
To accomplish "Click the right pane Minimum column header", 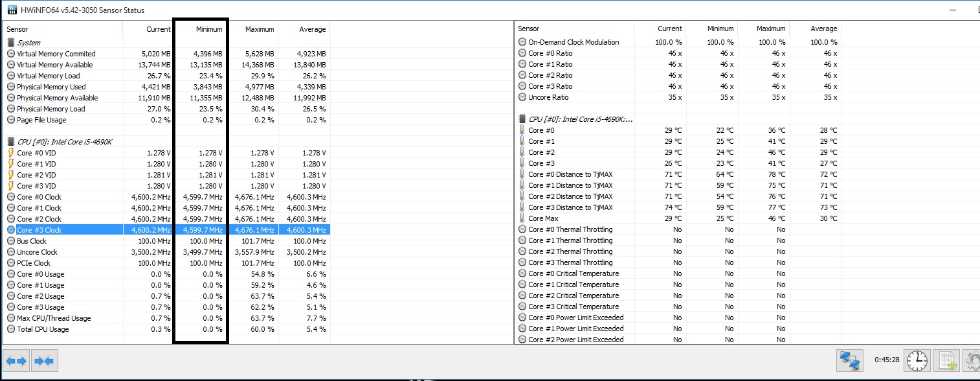I will pos(712,29).
